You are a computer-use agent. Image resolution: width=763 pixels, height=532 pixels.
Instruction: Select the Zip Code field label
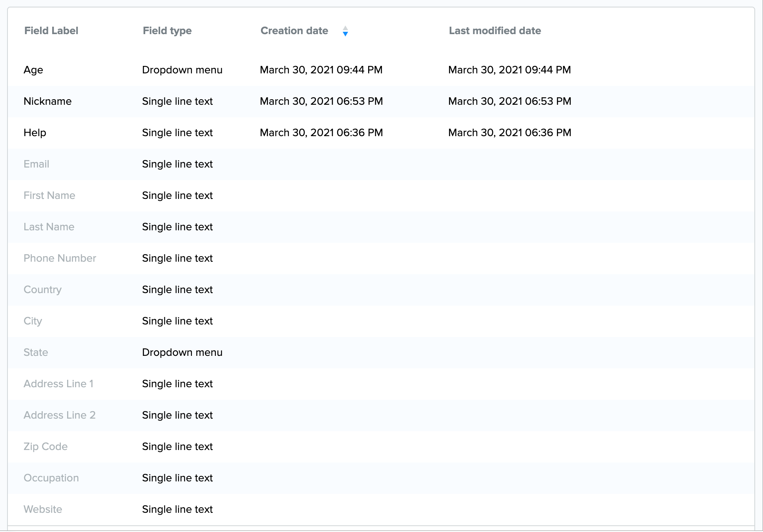[x=46, y=446]
